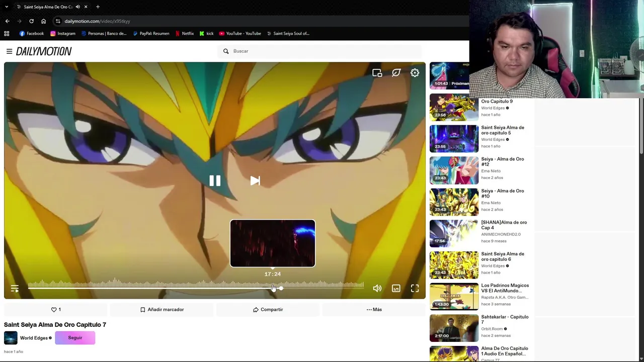644x362 pixels.
Task: Mute the video volume
Action: pos(377,288)
